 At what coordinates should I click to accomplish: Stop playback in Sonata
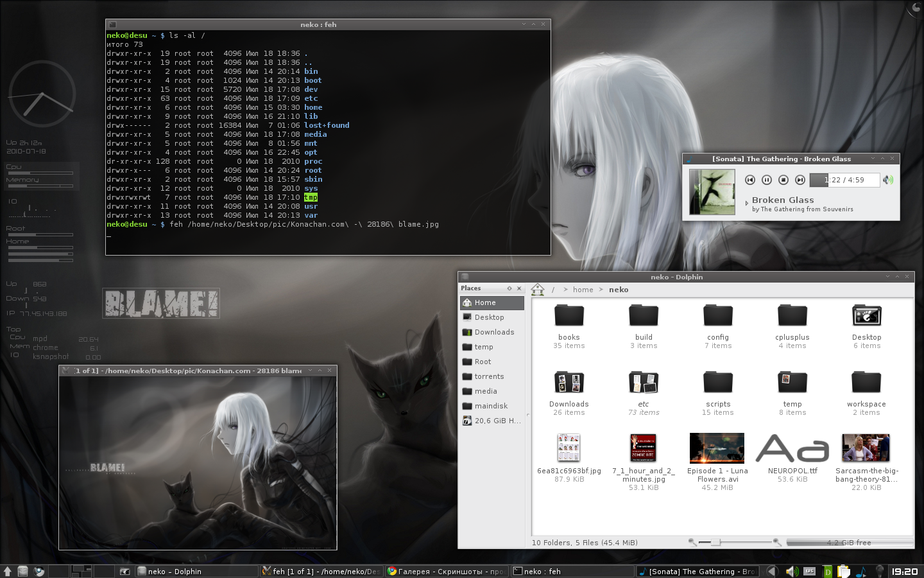(x=783, y=180)
